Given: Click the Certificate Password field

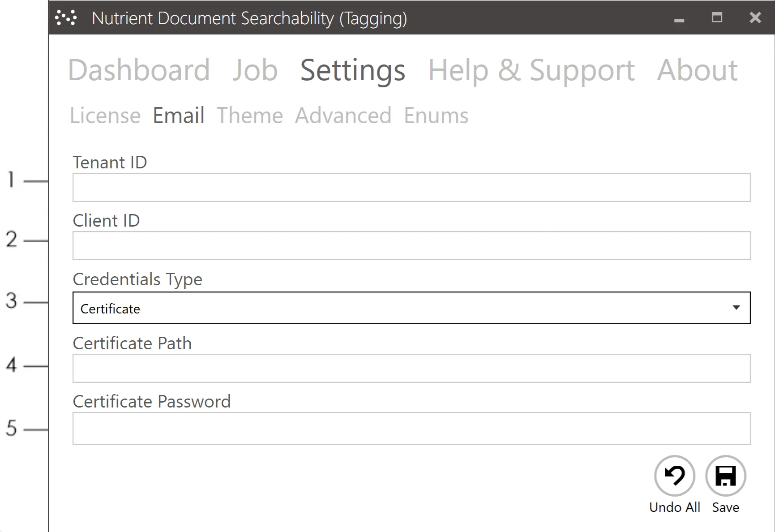Looking at the screenshot, I should [x=411, y=429].
